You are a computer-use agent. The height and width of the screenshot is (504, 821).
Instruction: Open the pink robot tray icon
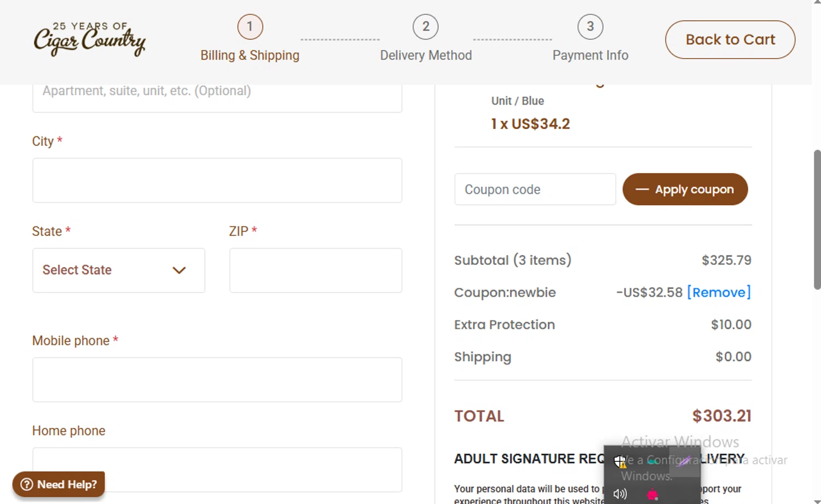tap(652, 495)
